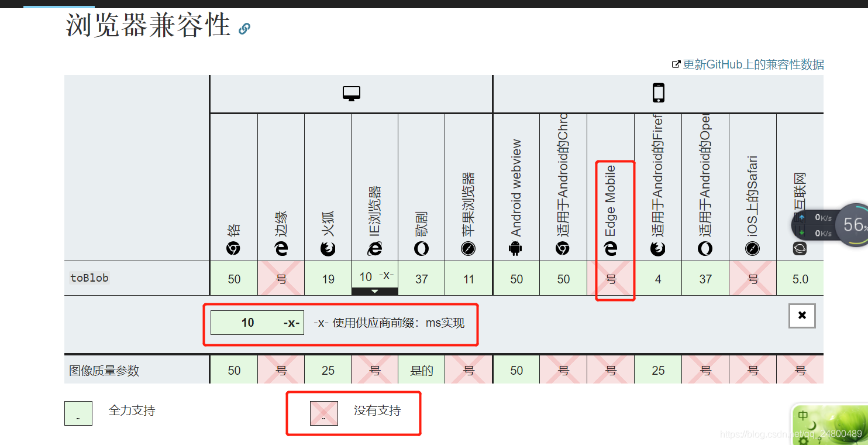Click toBlob row label
This screenshot has width=868, height=445.
[89, 278]
